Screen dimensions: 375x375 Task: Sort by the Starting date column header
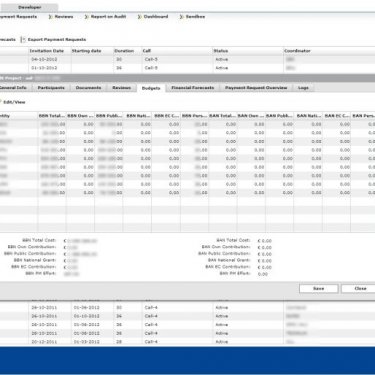point(92,51)
